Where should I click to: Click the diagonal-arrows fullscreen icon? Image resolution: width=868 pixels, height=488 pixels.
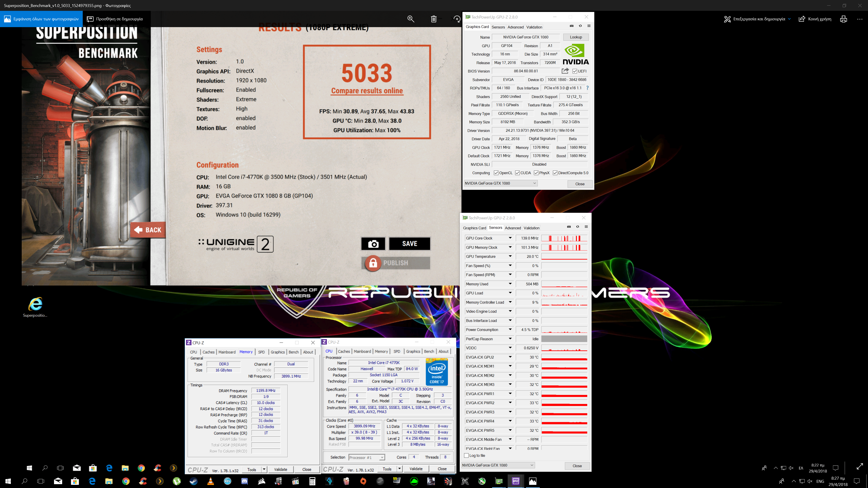click(x=860, y=467)
